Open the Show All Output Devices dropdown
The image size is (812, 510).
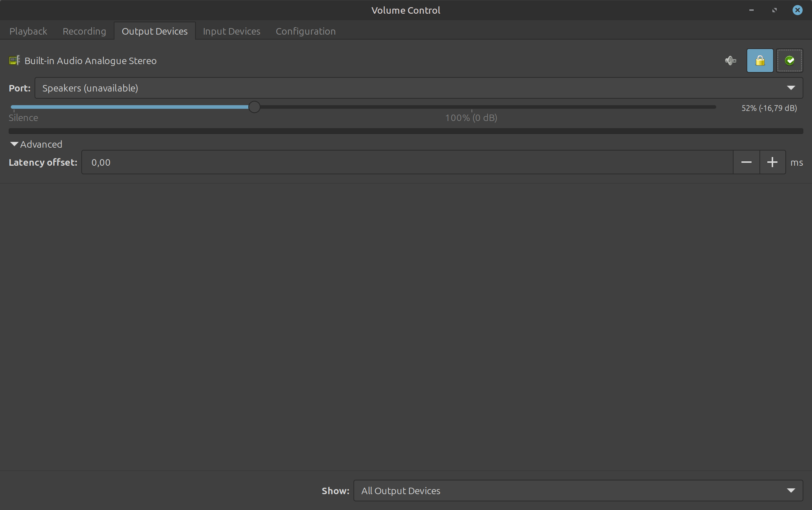[x=578, y=491]
